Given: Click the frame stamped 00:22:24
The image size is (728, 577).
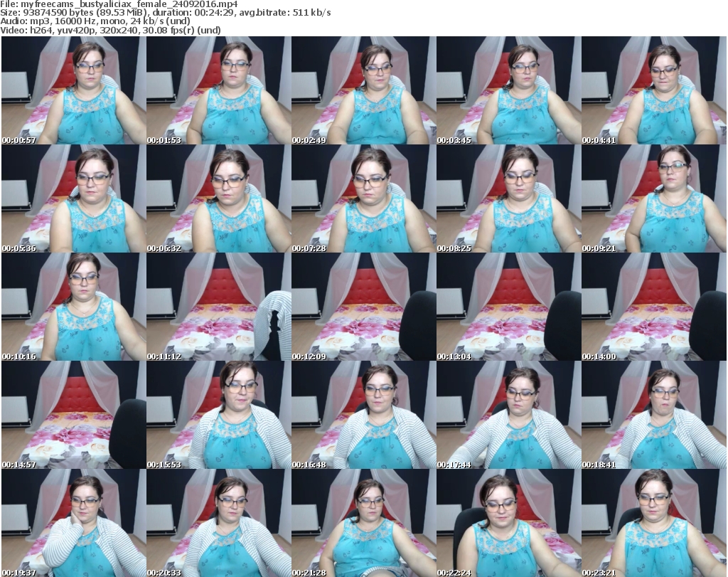Looking at the screenshot, I should tap(509, 523).
